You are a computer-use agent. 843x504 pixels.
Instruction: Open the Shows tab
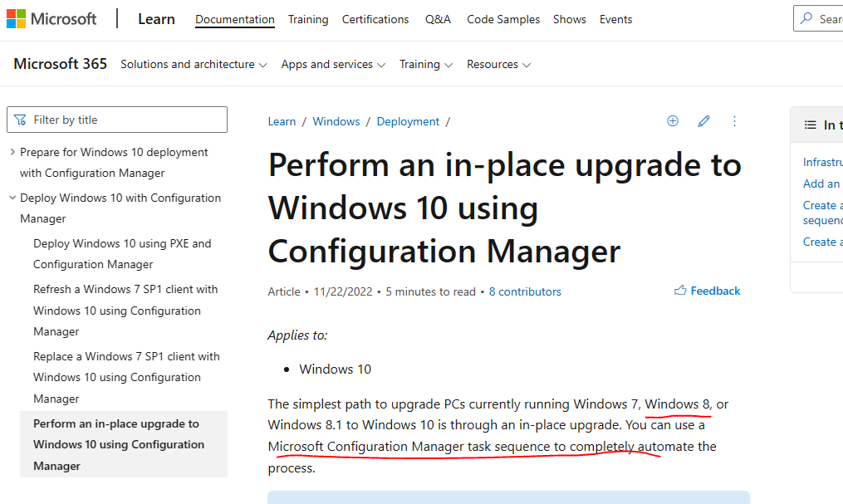coord(570,19)
